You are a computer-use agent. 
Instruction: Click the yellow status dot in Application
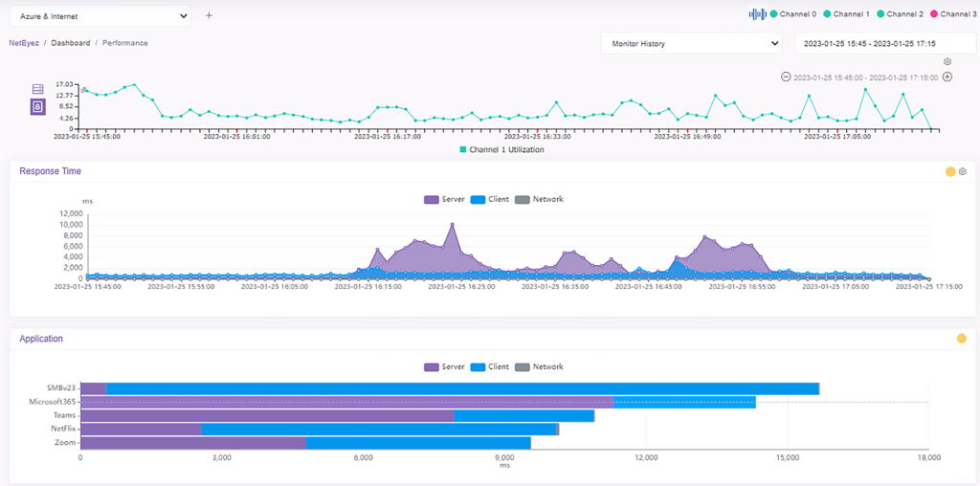tap(961, 339)
